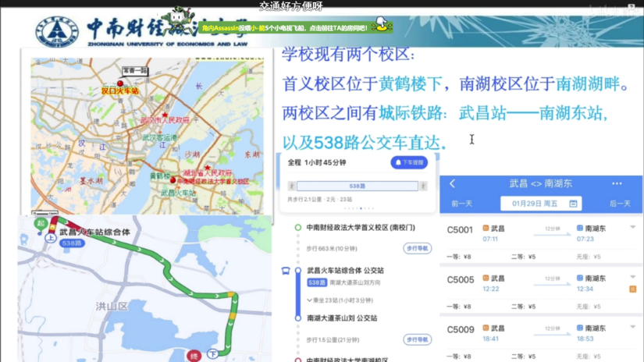This screenshot has width=644, height=362.
Task: Click 汉口火车站 red marker on map
Action: [120, 83]
